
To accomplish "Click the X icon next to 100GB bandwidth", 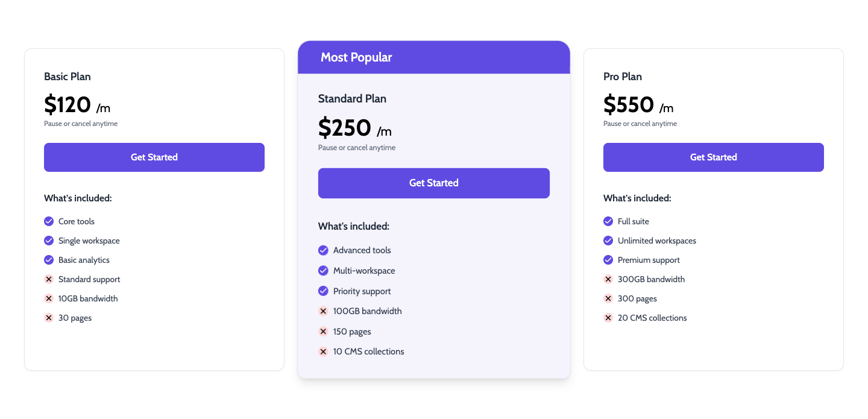I will (323, 311).
